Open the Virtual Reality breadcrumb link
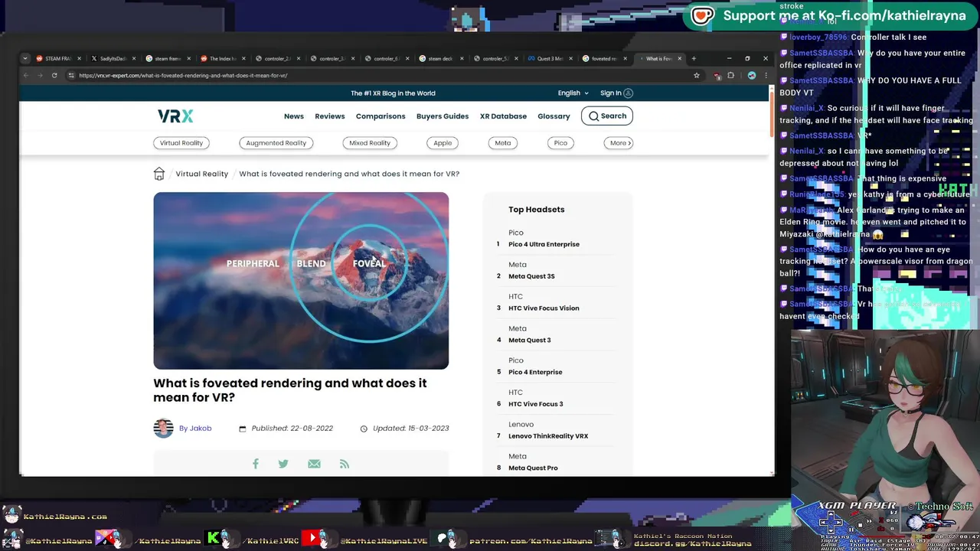The image size is (980, 551). pos(202,174)
